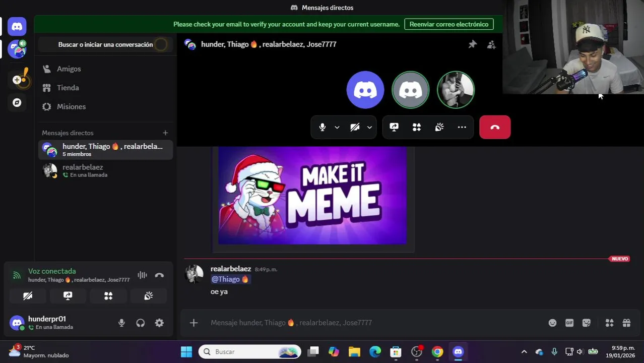The height and width of the screenshot is (363, 644).
Task: Open the group server icon with speaker badge
Action: [x=17, y=49]
